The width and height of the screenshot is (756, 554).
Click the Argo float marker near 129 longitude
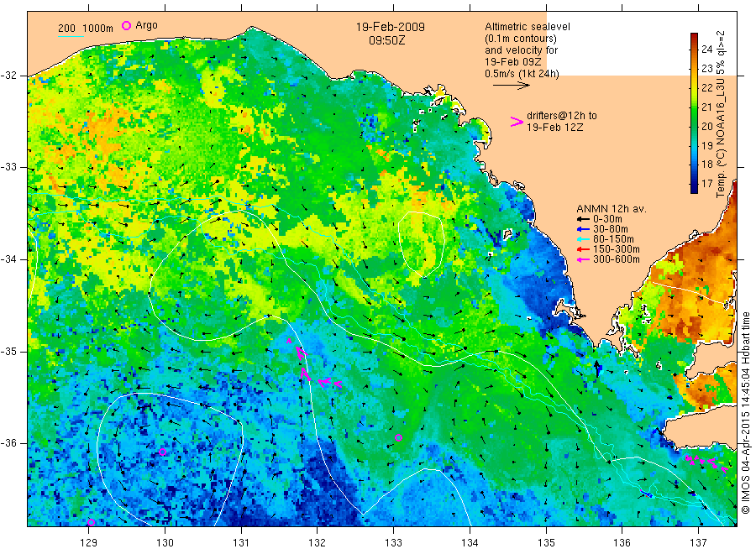tap(91, 522)
